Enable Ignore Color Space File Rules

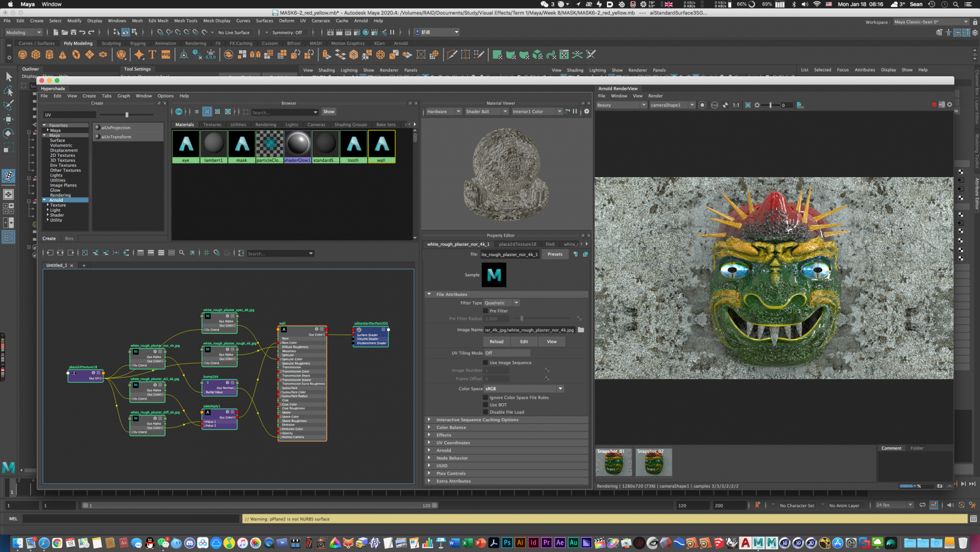[x=486, y=397]
